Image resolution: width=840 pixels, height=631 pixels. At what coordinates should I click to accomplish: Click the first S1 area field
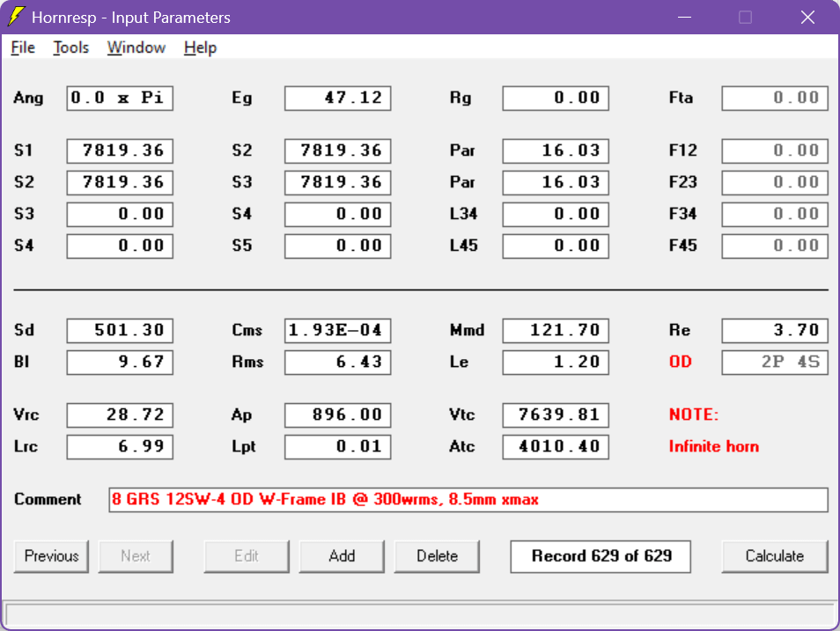pyautogui.click(x=120, y=150)
